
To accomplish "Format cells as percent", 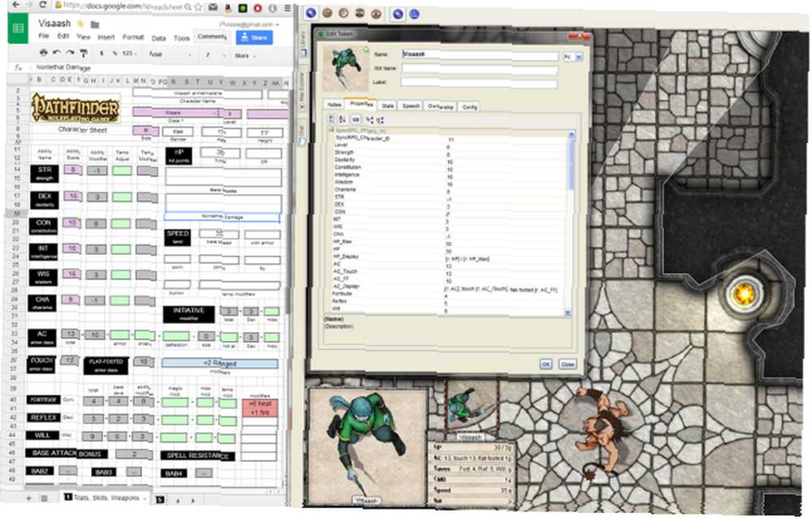I will 114,54.
